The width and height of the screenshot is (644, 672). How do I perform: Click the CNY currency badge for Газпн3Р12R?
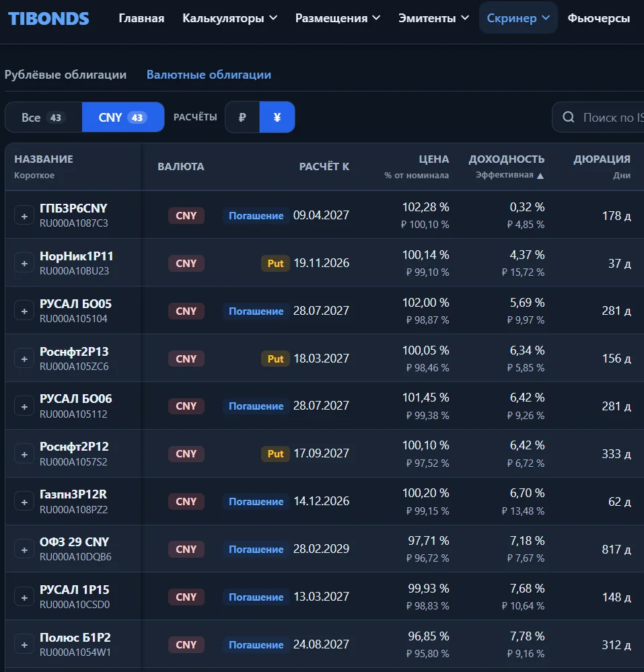(186, 501)
